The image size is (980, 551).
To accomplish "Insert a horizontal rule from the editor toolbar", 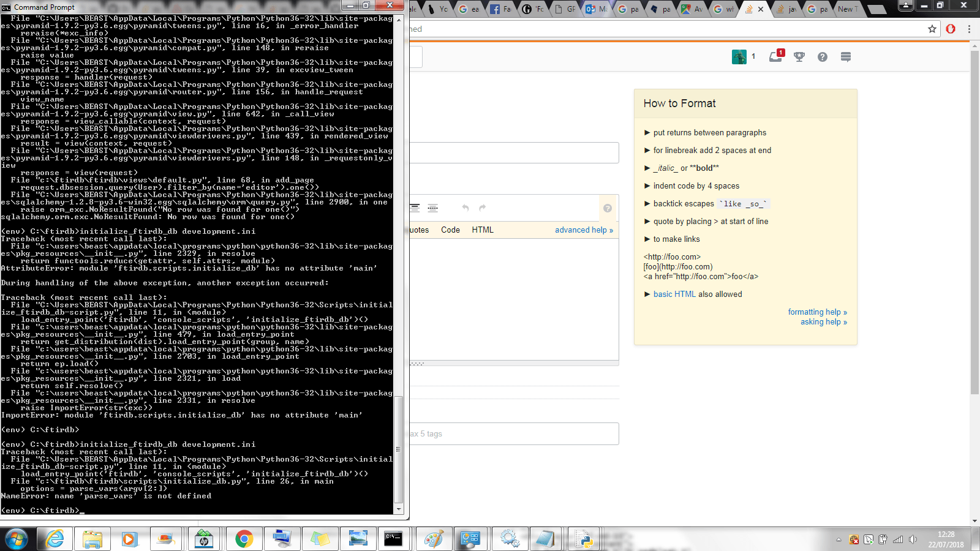I will [x=433, y=208].
